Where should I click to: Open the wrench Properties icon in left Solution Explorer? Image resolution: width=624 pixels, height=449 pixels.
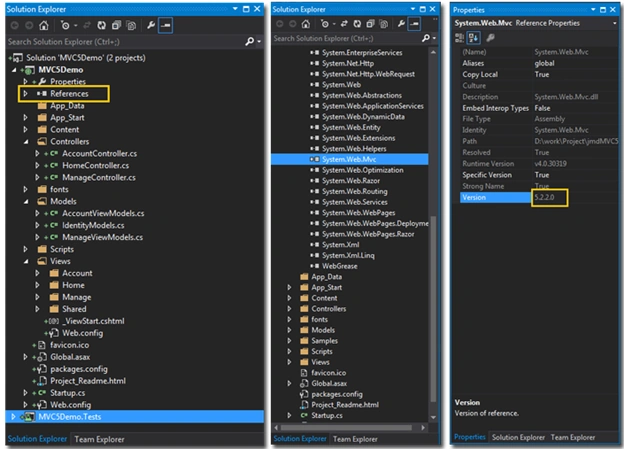click(x=151, y=26)
